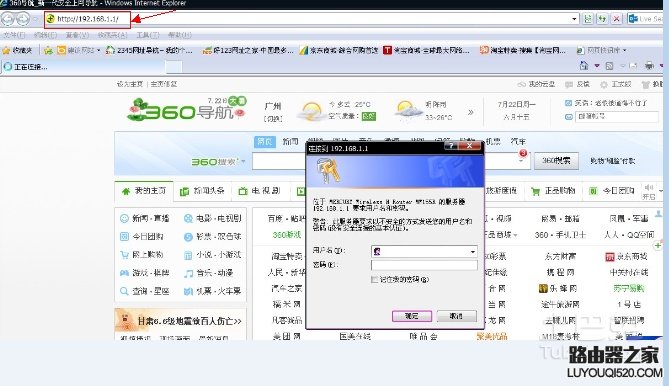Click the browser Back arrow button
The width and height of the screenshot is (669, 386).
click(x=8, y=19)
